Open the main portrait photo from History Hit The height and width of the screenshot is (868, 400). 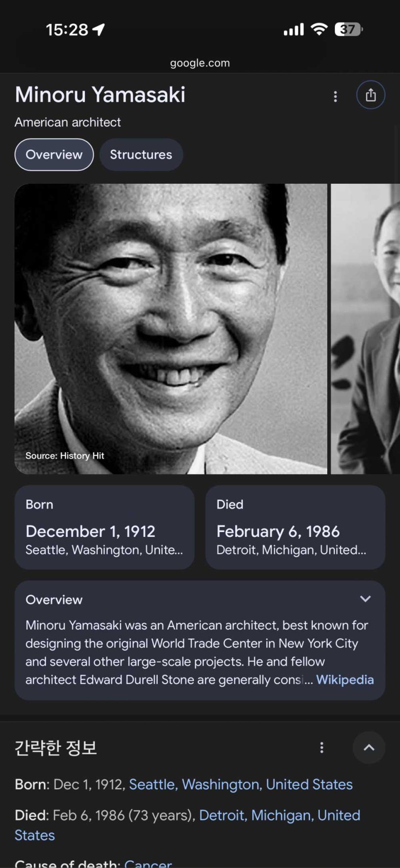pos(171,329)
